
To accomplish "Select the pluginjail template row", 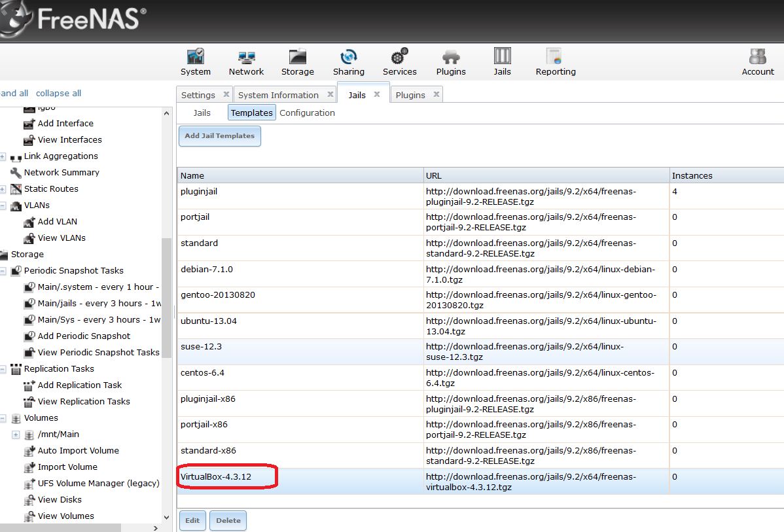I will 480,196.
